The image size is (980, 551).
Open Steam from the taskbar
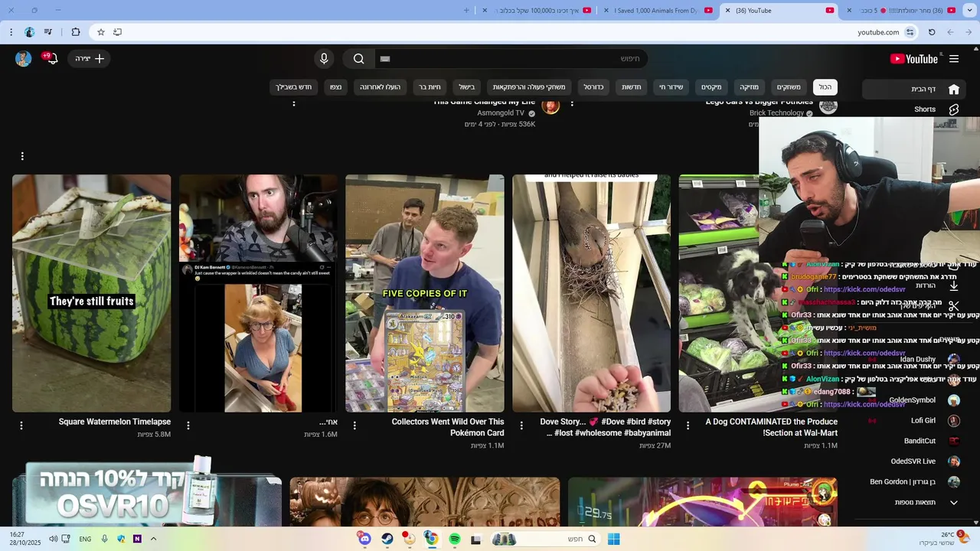(x=387, y=540)
